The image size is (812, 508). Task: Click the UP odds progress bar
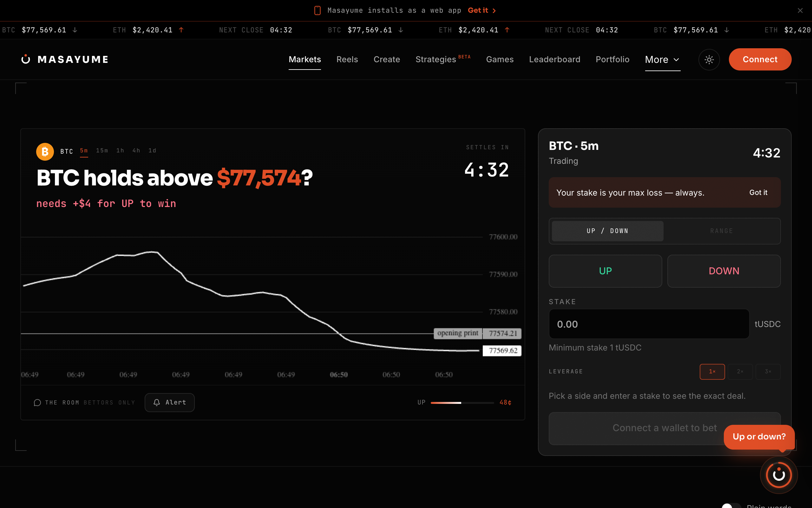pyautogui.click(x=462, y=403)
